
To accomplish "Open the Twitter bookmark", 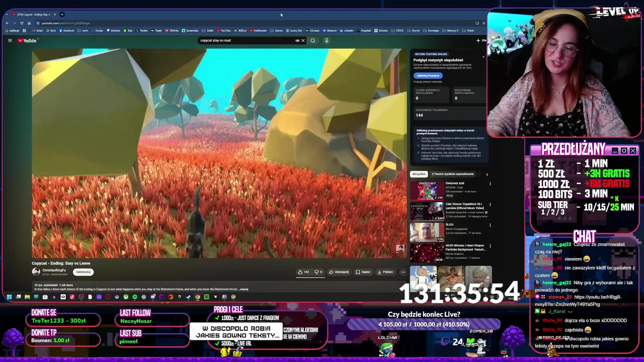I will (142, 31).
